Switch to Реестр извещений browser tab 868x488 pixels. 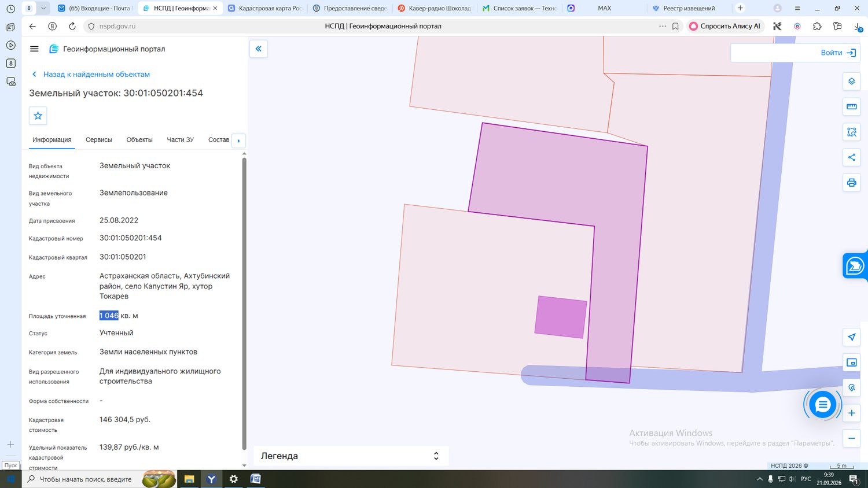click(689, 8)
